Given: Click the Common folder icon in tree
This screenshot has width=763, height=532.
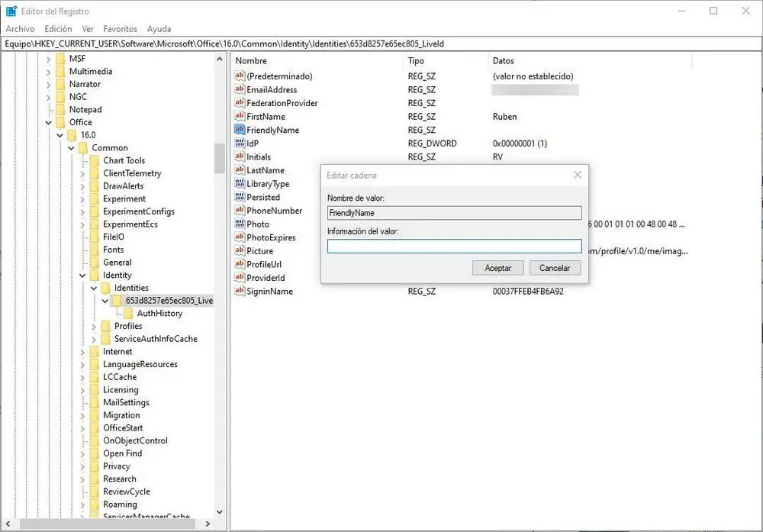Looking at the screenshot, I should pos(83,147).
